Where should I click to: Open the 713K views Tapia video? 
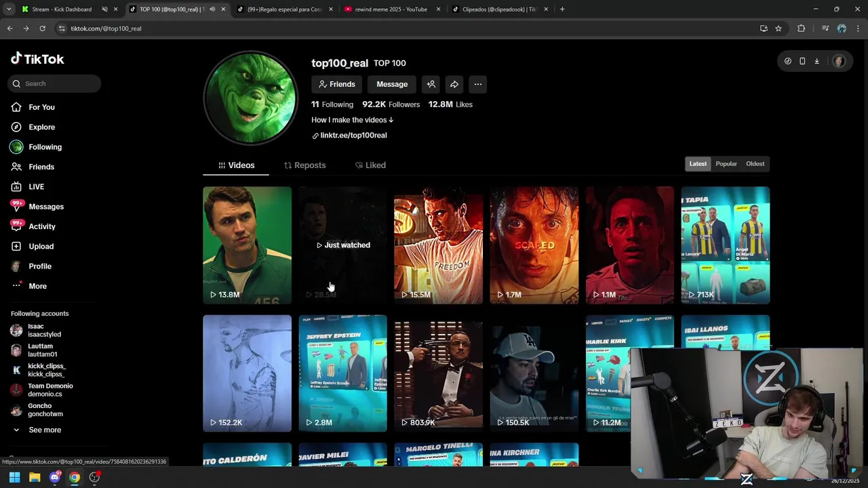[725, 245]
